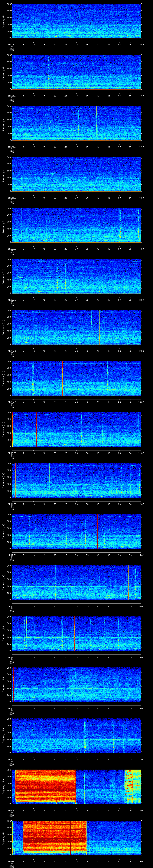
Task: Select the spectrogram panel starting at 21:14:00
Action: 77,634
